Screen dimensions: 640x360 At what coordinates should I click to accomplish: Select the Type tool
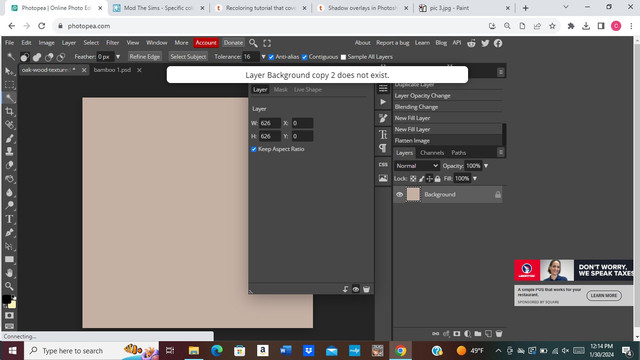pos(9,219)
